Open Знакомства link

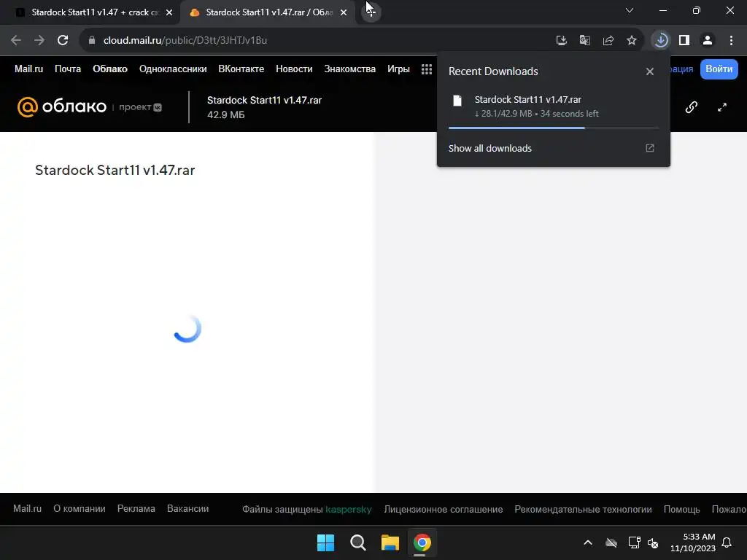pos(349,69)
